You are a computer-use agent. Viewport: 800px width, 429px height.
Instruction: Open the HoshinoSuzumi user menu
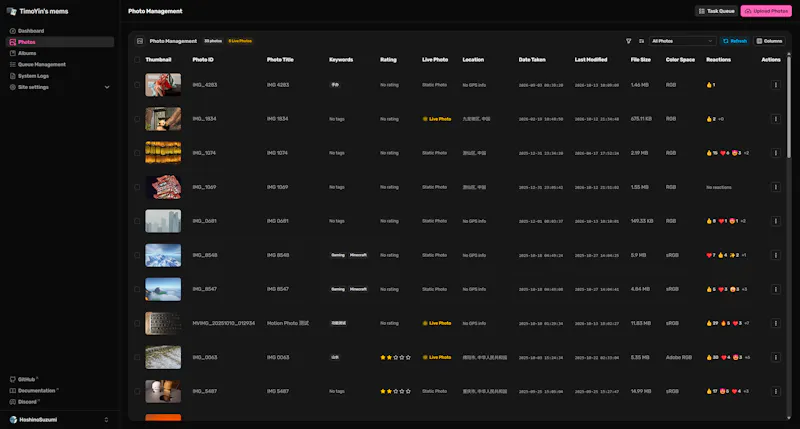point(60,419)
